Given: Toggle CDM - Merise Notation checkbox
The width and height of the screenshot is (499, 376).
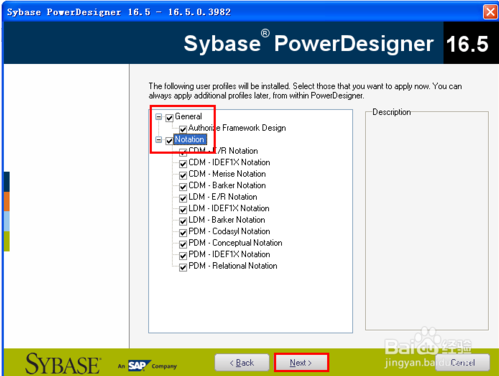Looking at the screenshot, I should [183, 175].
